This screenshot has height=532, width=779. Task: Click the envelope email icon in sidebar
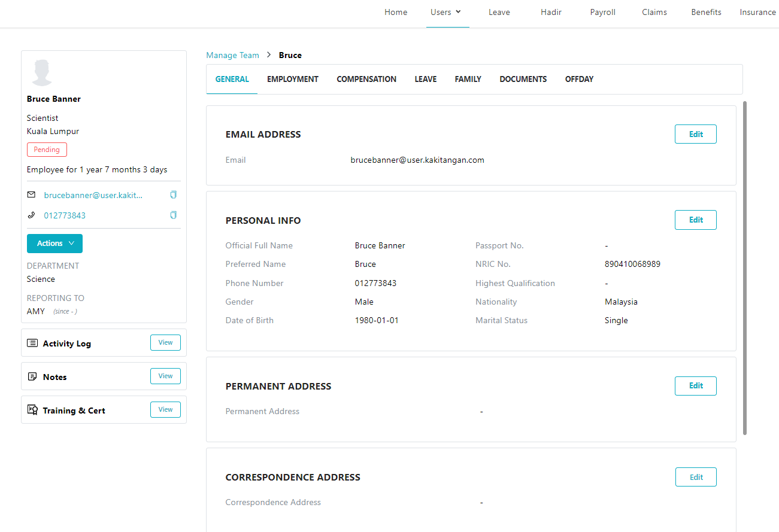pos(32,194)
